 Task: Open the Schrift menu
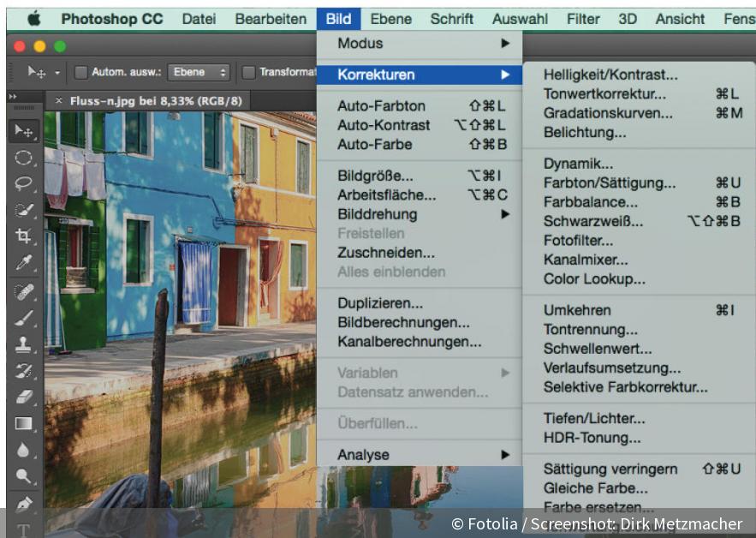pos(452,19)
